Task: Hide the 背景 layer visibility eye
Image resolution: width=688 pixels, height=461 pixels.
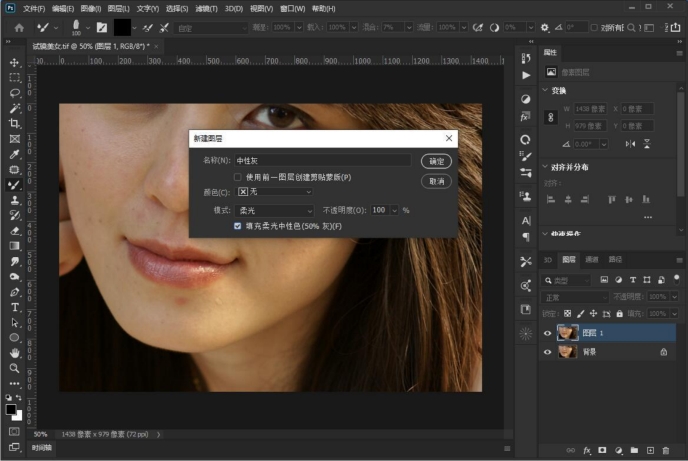Action: coord(547,352)
